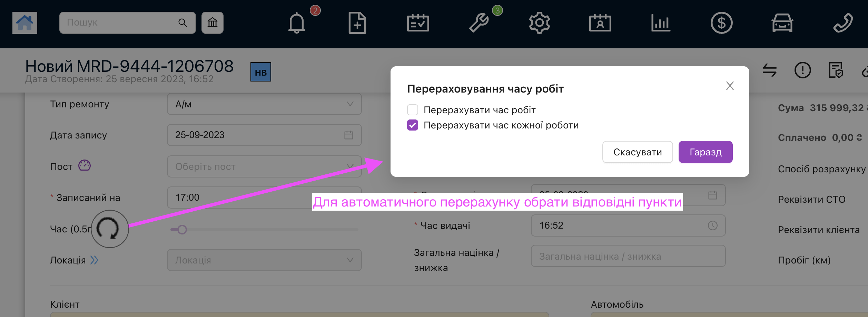The image size is (868, 317).
Task: Open the wrench repairs icon
Action: pos(479,23)
